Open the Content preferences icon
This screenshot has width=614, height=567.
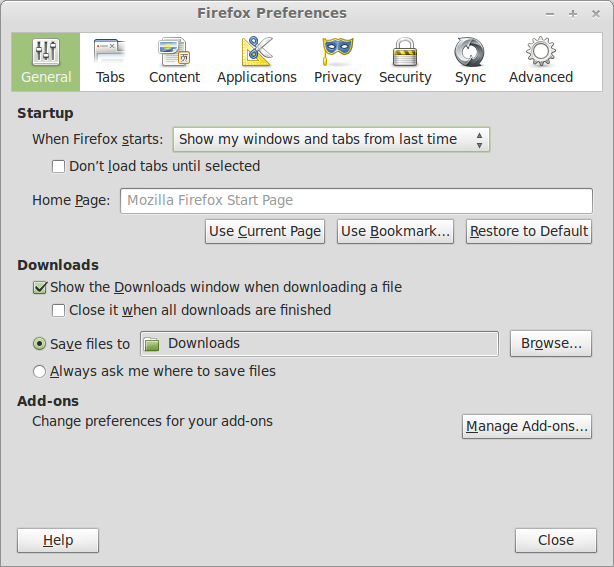pos(174,51)
